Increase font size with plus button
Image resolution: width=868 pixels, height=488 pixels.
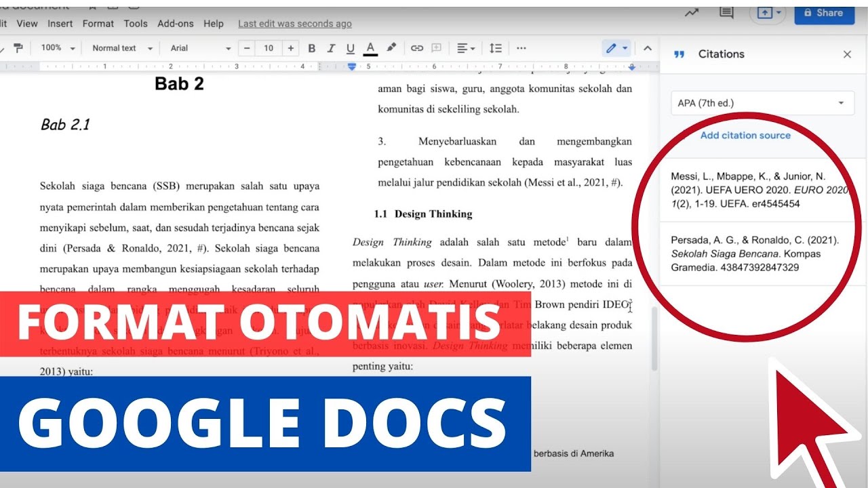pyautogui.click(x=291, y=48)
